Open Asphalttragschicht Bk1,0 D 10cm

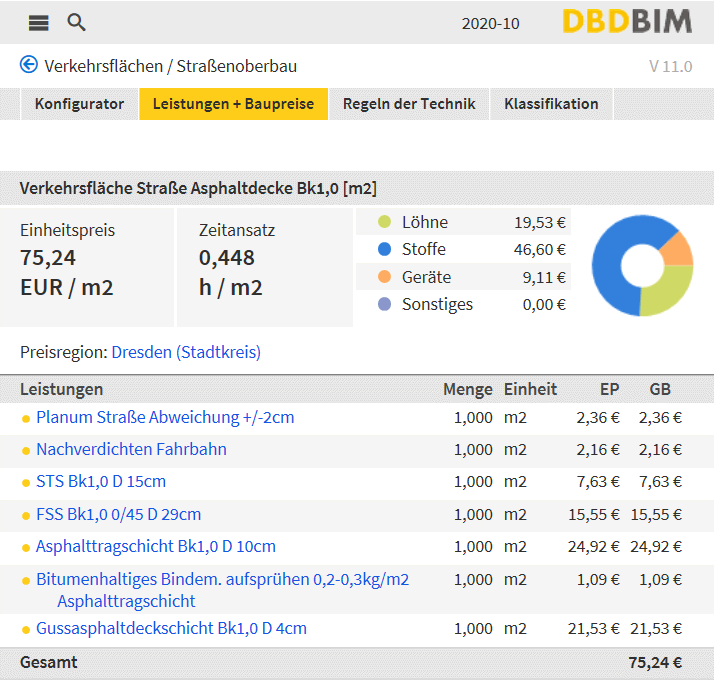pos(156,546)
